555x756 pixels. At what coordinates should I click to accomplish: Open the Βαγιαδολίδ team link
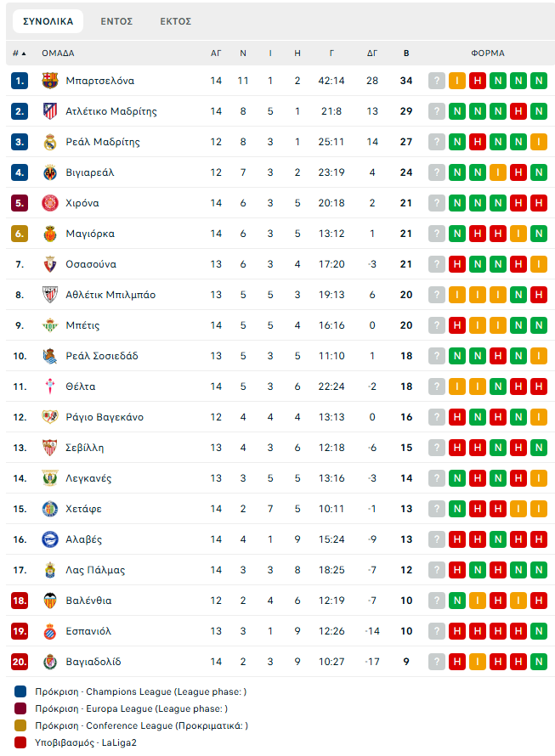(93, 662)
